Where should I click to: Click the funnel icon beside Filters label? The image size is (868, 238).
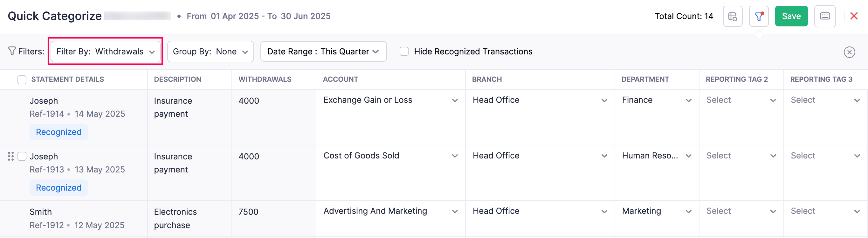click(x=12, y=51)
